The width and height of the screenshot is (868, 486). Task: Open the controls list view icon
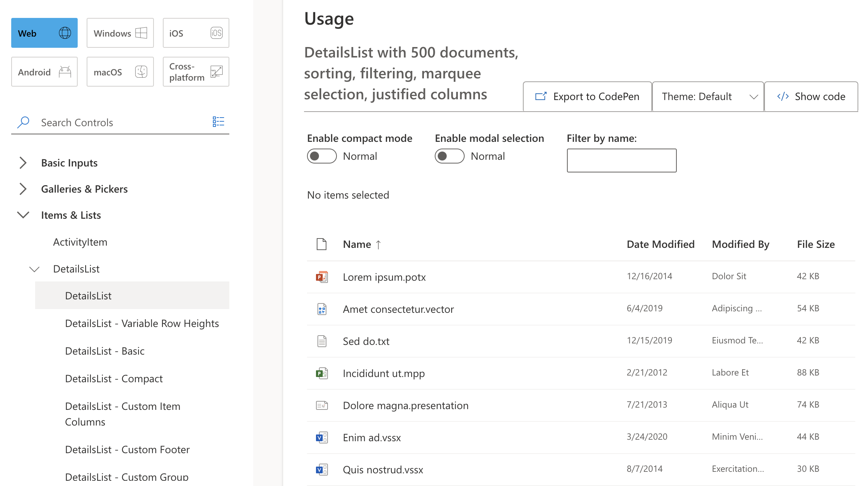pos(218,122)
